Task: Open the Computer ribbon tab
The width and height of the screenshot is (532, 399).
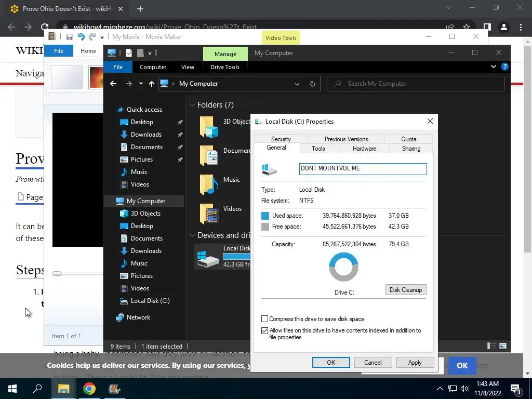Action: coord(153,67)
